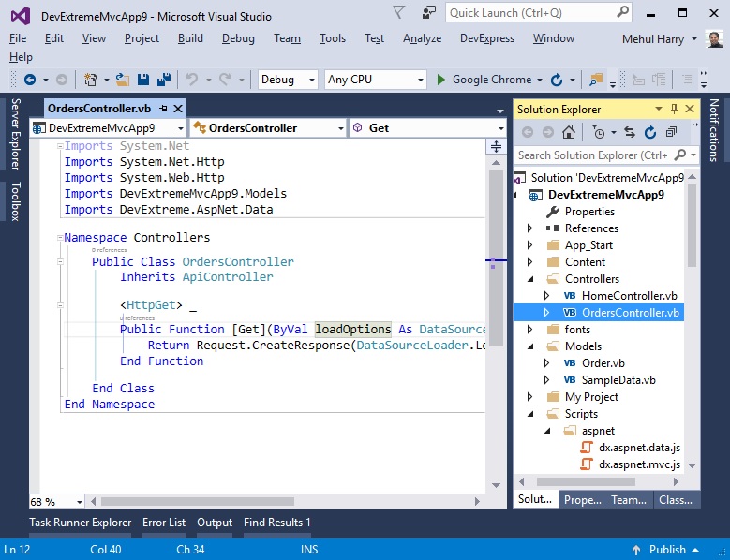The width and height of the screenshot is (730, 560).
Task: Collapse the Imports region outlining toggle
Action: (x=60, y=146)
